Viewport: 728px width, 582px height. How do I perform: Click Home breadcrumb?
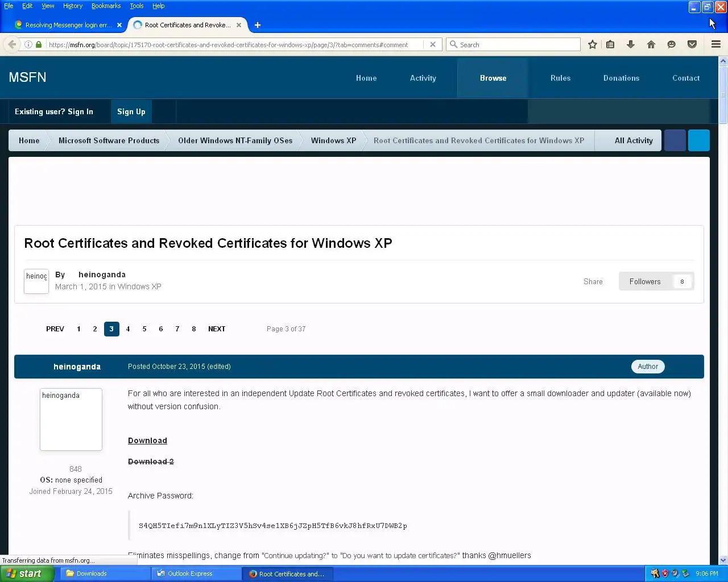pos(29,140)
